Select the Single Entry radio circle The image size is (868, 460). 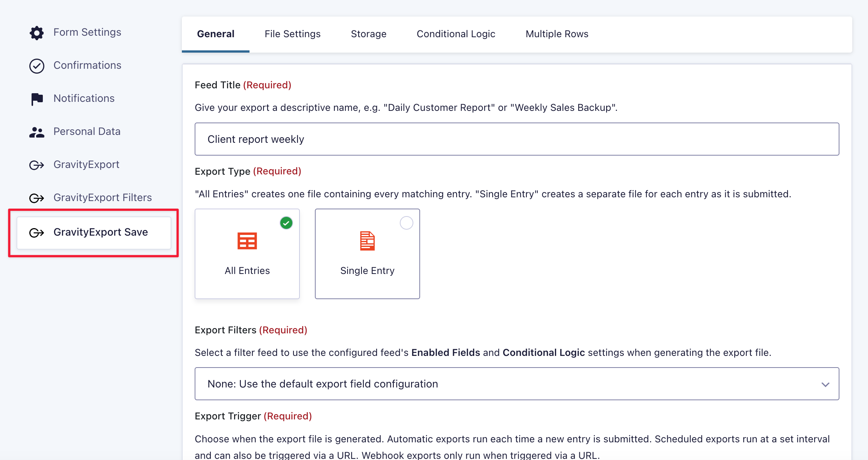(x=406, y=223)
